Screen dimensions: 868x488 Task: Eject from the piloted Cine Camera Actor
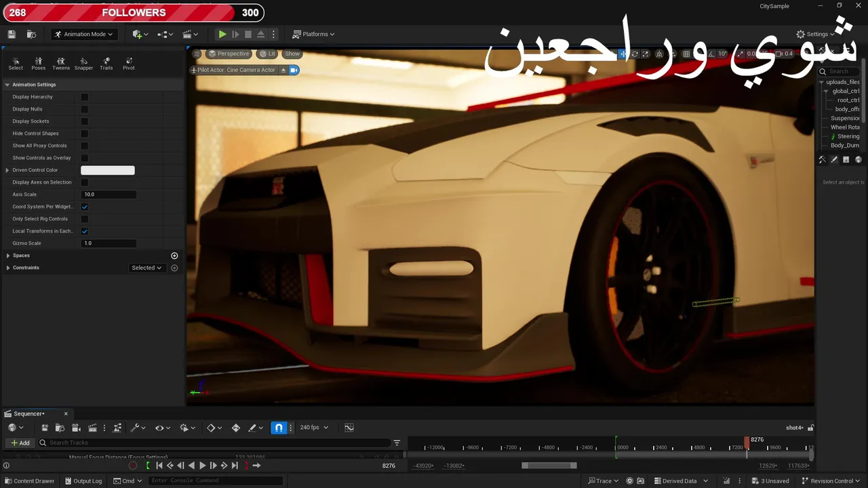click(x=283, y=70)
